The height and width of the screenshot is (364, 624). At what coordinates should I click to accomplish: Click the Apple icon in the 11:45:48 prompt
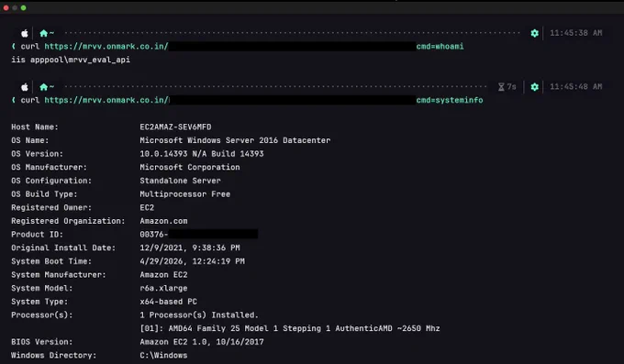[x=25, y=87]
